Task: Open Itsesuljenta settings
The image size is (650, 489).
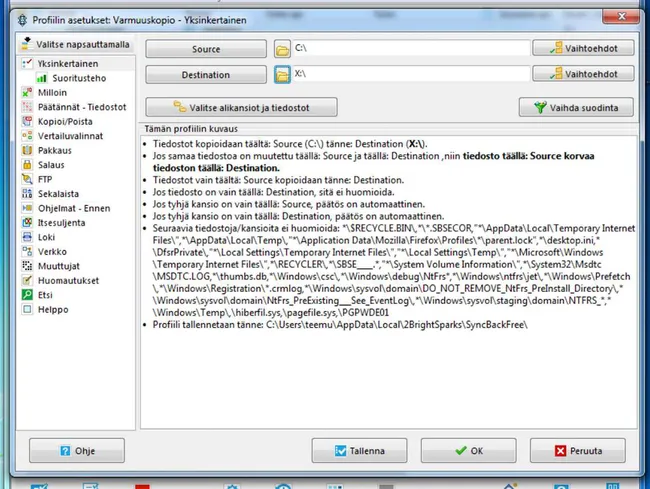Action: (61, 223)
